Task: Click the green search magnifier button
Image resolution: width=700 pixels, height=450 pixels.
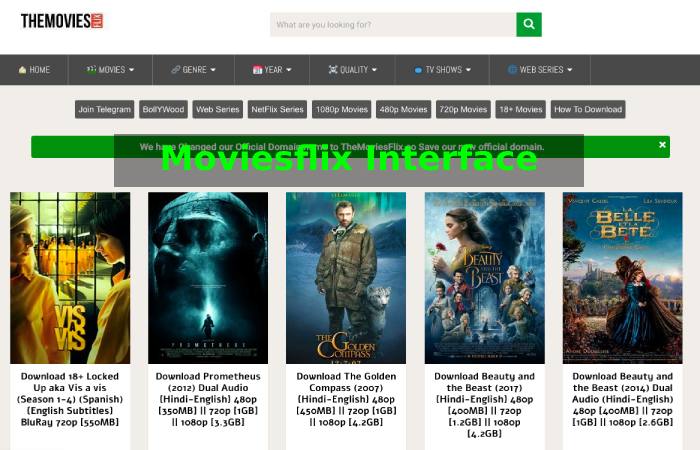Action: 529,24
